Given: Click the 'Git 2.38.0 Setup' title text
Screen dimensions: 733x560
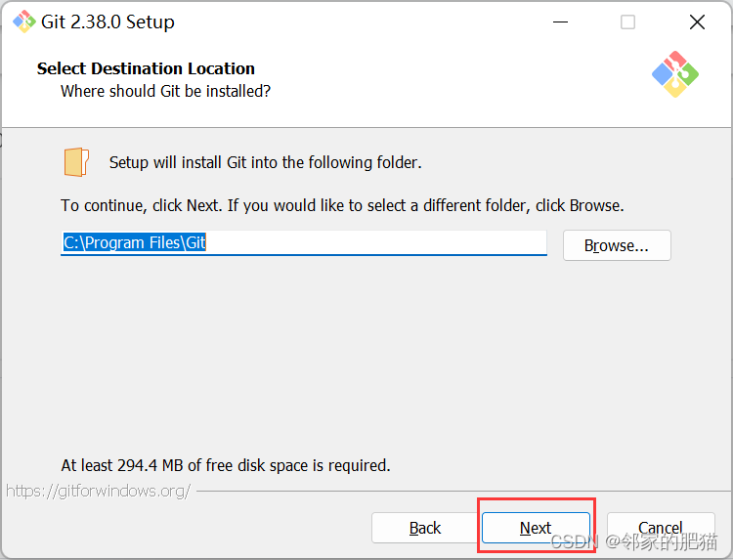Looking at the screenshot, I should [x=108, y=22].
